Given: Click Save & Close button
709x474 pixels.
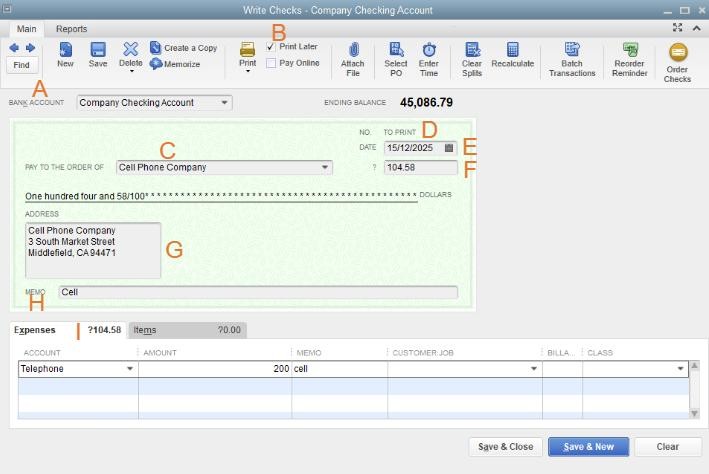Looking at the screenshot, I should 506,447.
